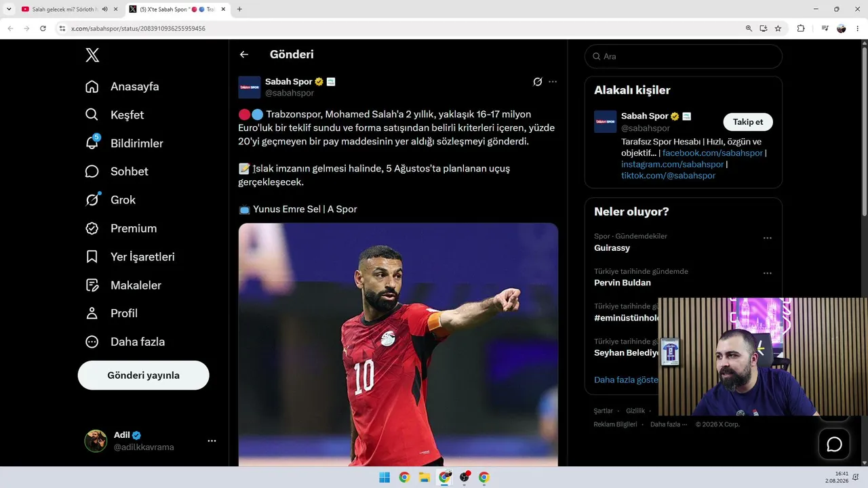Follow Sabah Spor with Takip et
Screen dimensions: 868x488
pyautogui.click(x=748, y=122)
